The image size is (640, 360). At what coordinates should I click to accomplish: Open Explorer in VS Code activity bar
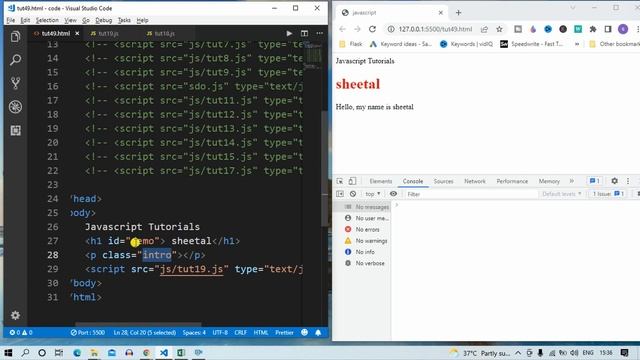[x=16, y=37]
